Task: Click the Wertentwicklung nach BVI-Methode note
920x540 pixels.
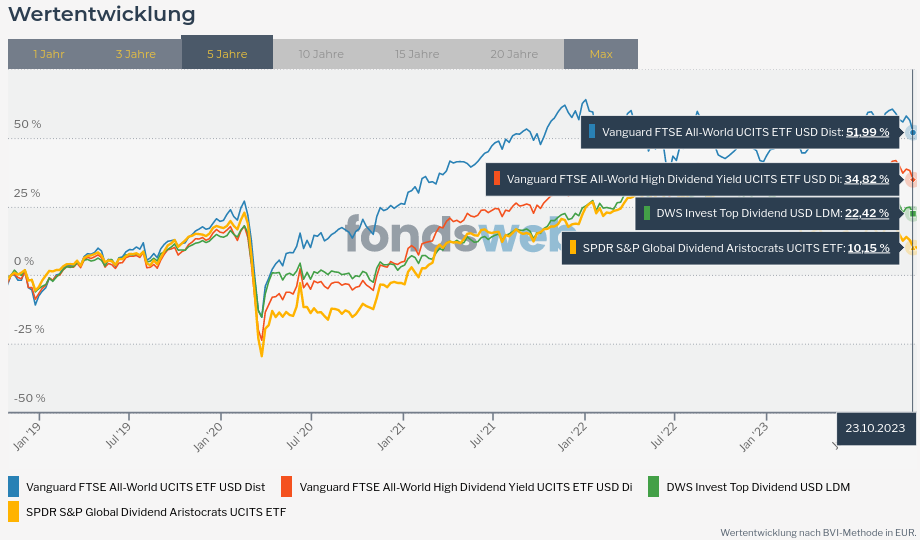Action: click(818, 532)
